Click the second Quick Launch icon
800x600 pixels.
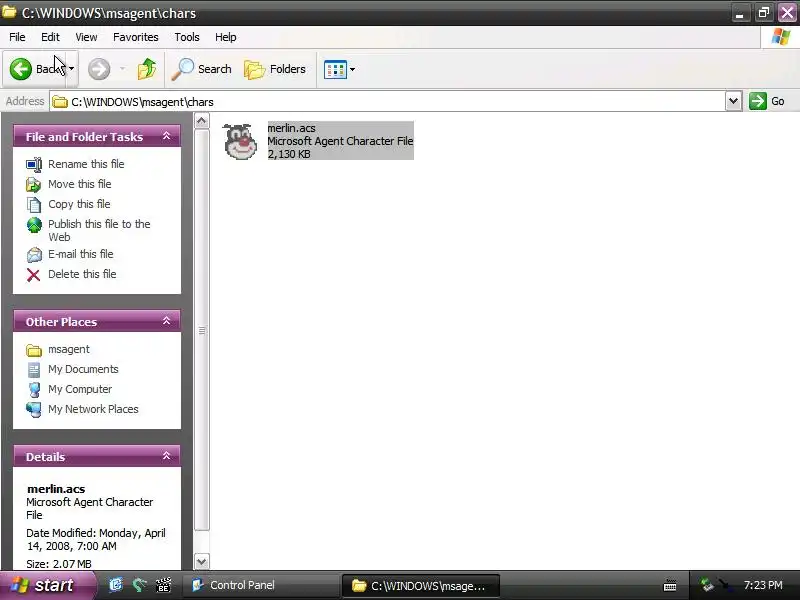(139, 585)
